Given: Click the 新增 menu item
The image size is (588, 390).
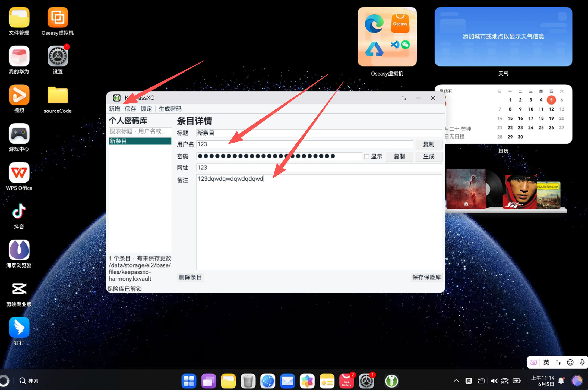Looking at the screenshot, I should [114, 109].
